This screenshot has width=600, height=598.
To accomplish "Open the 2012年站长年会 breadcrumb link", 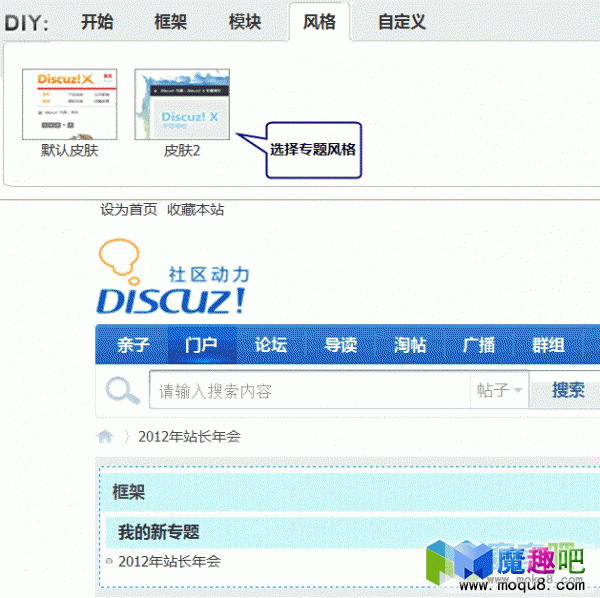I will (189, 436).
